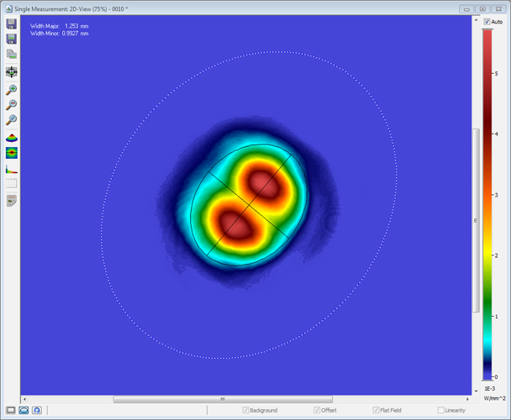Activate the crosshair centering tool

[12, 72]
